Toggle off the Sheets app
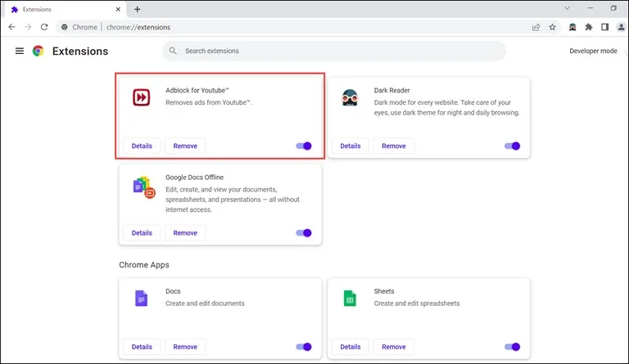629x364 pixels. 512,347
